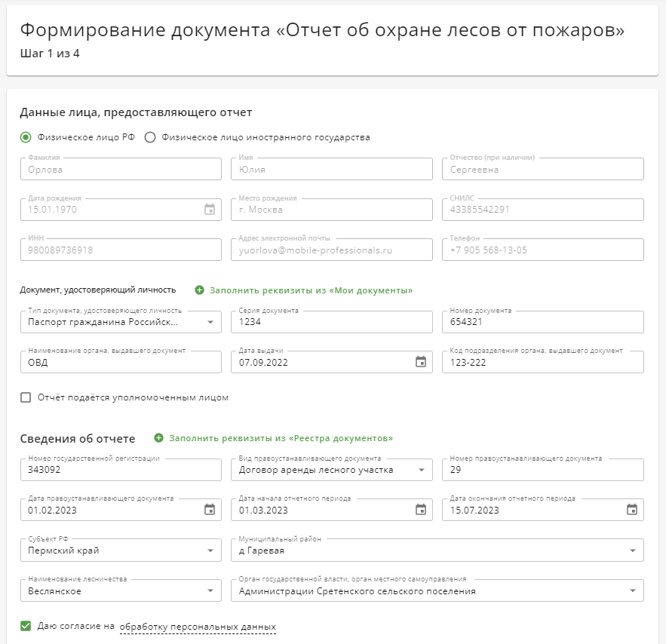Click Заполнить реквизиты из «Мои документы» link
Screen dimensions: 666x644
coord(311,290)
